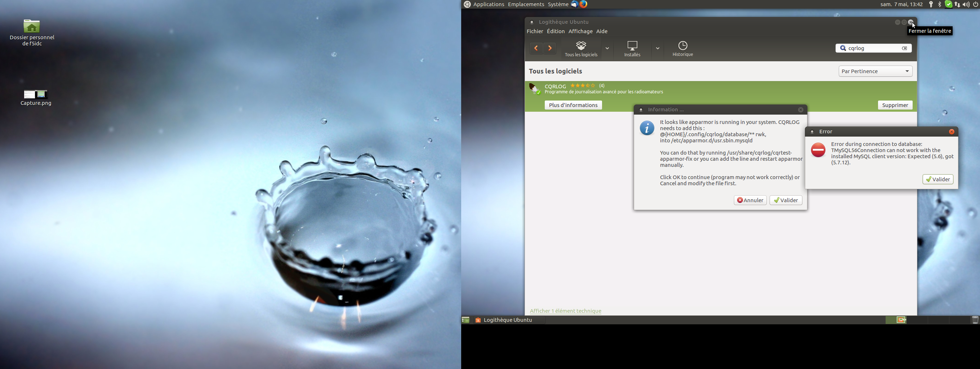This screenshot has height=369, width=980.
Task: Open the window menu dot of Information dialog
Action: point(641,110)
